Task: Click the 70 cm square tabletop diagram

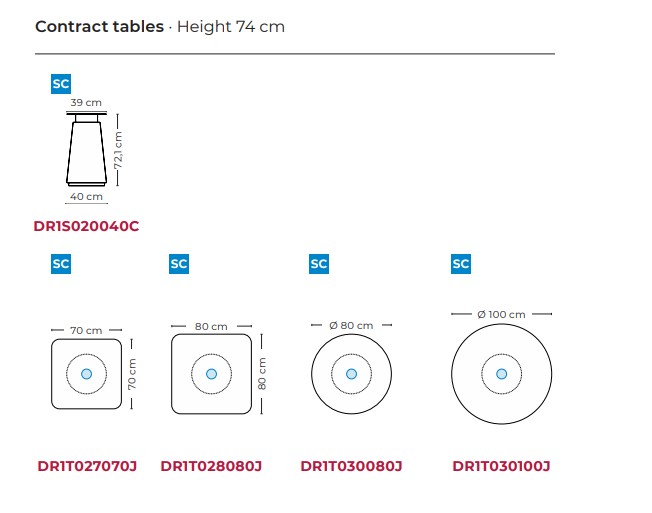Action: 86,374
